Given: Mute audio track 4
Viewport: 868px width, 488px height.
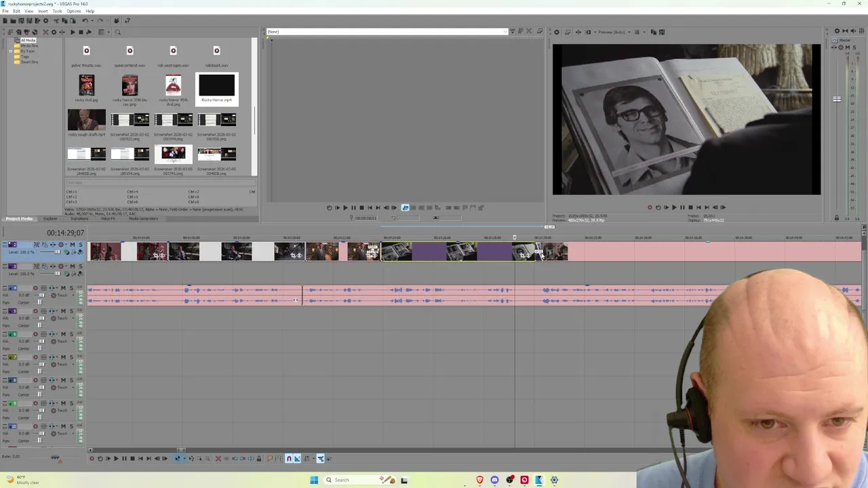Looking at the screenshot, I should (x=63, y=288).
